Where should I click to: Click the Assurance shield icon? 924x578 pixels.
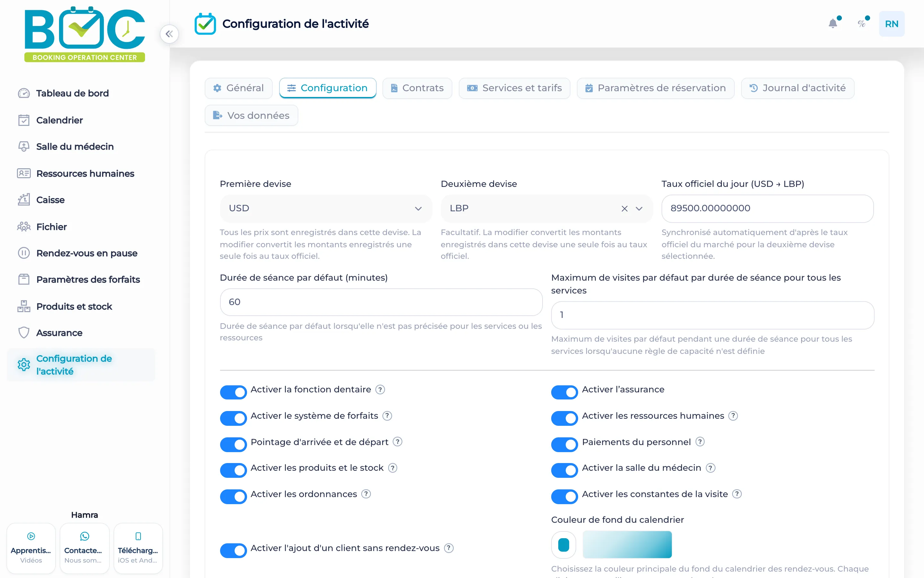tap(24, 333)
